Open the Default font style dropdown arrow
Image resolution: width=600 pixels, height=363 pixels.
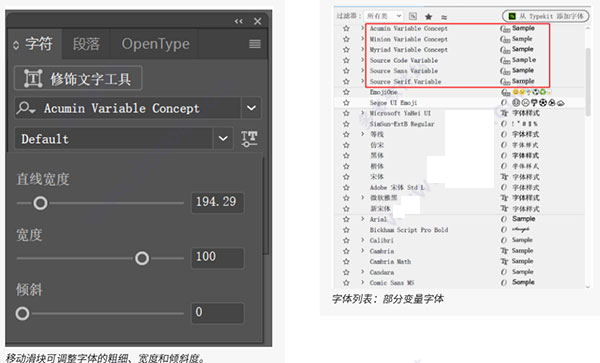coord(223,138)
